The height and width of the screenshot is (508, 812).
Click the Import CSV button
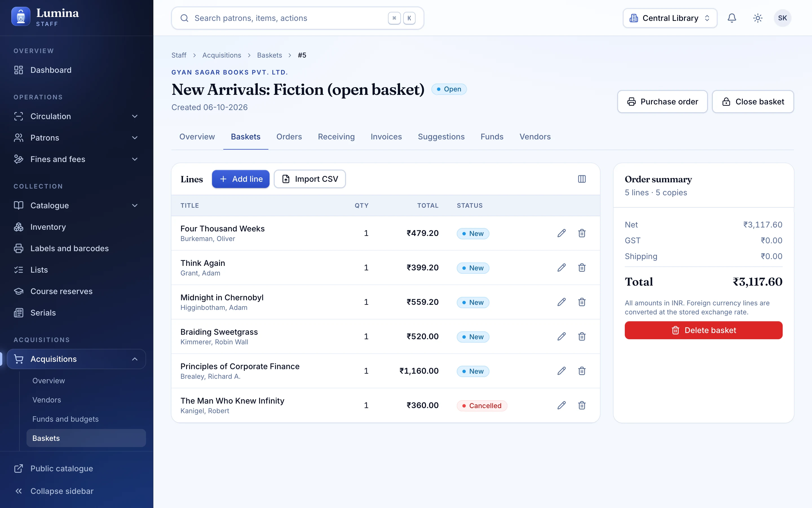310,179
